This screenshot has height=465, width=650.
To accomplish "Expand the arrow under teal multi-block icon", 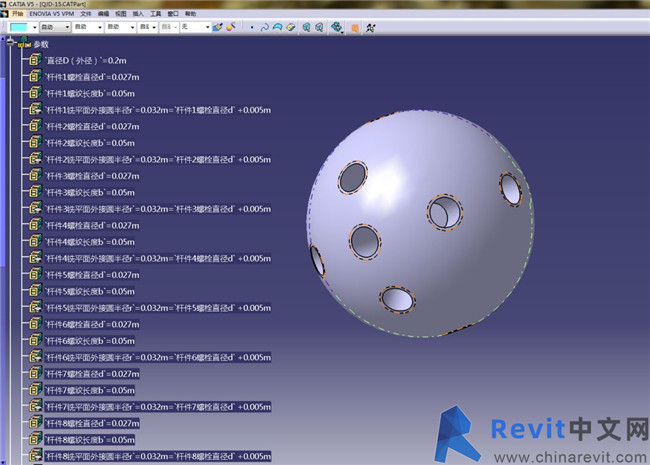I will pos(342,32).
